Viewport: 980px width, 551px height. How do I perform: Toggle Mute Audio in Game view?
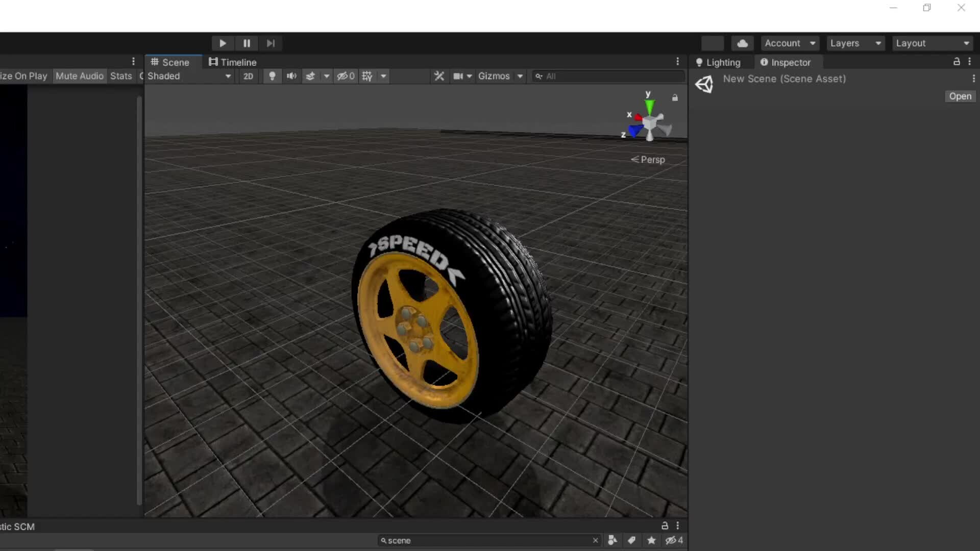click(79, 76)
